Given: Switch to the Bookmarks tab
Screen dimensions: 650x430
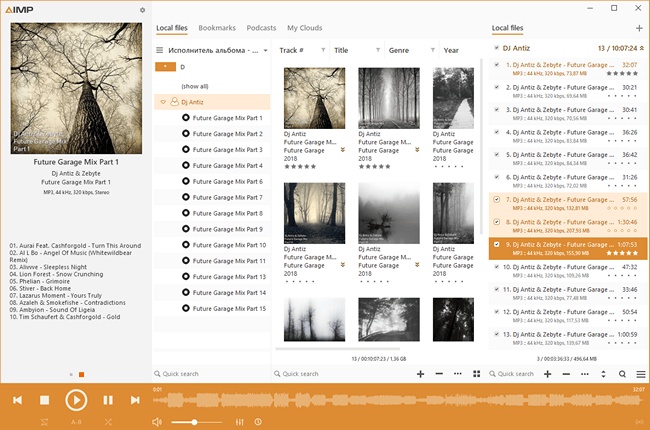Looking at the screenshot, I should coord(217,28).
